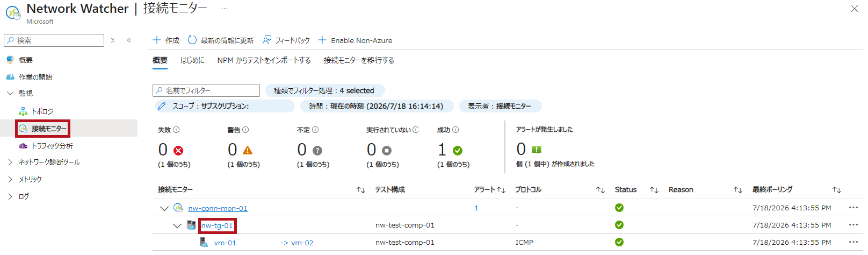Click the green alert flag icon
Screen dimensions: 868x255
point(537,150)
